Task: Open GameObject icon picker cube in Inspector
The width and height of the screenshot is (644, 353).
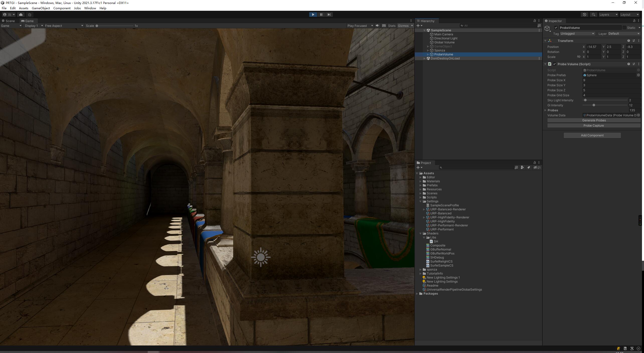Action: 547,29
